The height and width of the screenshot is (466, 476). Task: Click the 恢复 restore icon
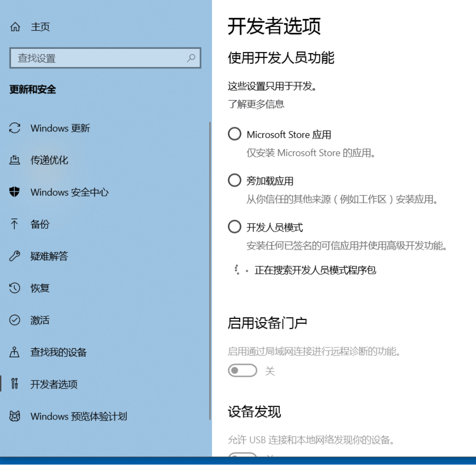15,288
